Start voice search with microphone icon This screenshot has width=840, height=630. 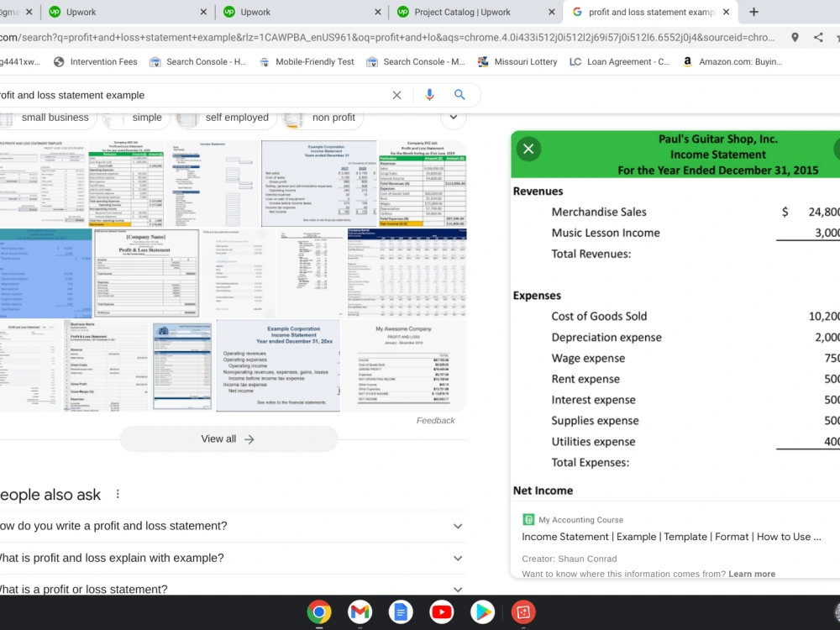point(429,95)
